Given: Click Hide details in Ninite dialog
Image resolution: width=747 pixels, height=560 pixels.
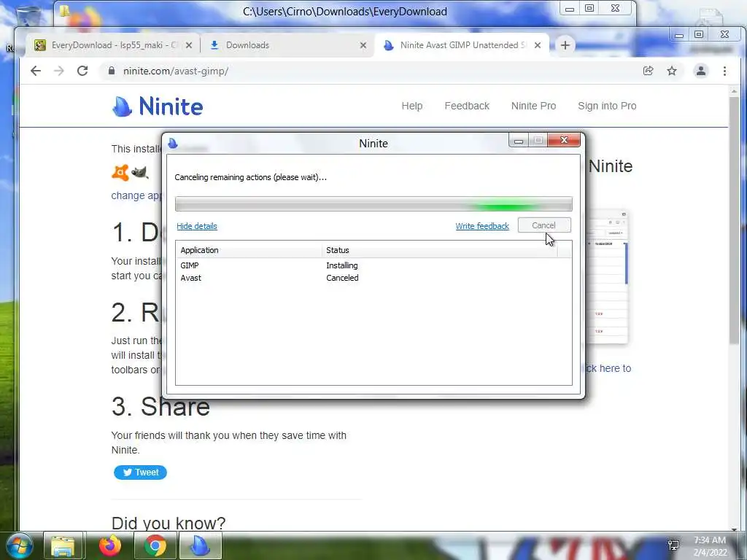Looking at the screenshot, I should pos(197,226).
